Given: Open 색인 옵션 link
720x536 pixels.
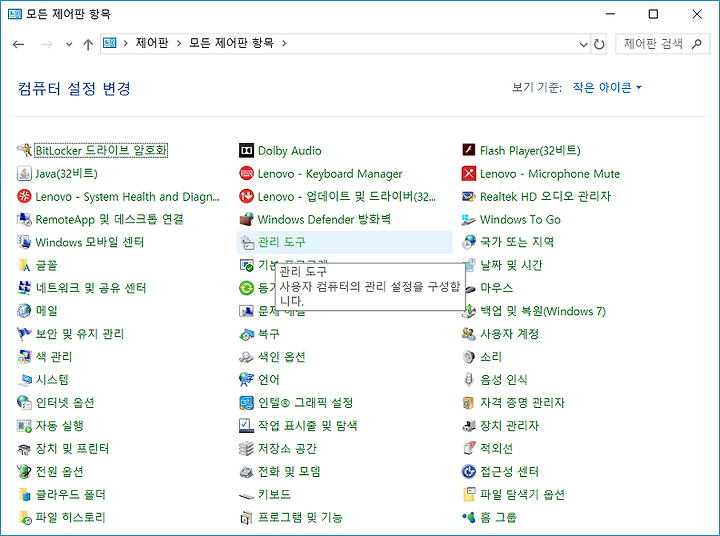Looking at the screenshot, I should 281,356.
